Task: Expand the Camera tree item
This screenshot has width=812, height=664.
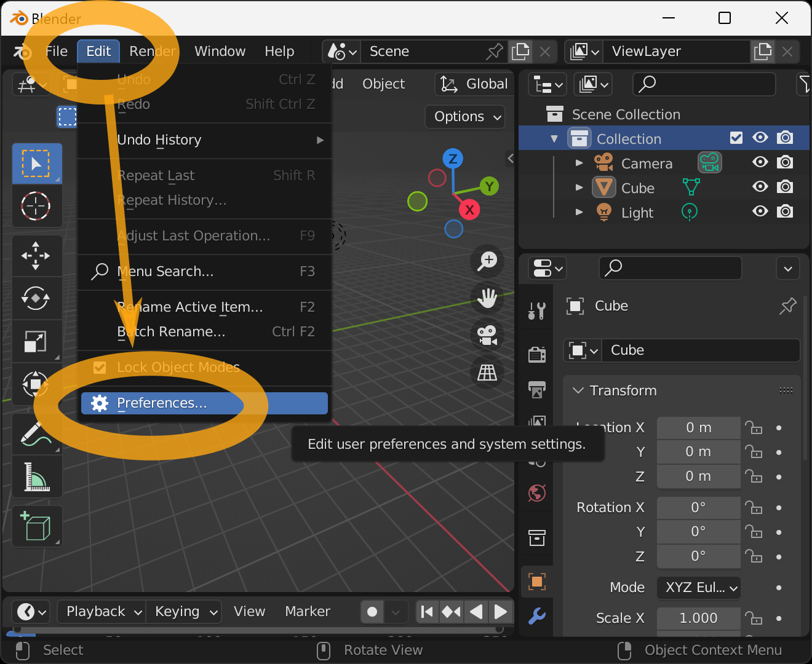Action: pyautogui.click(x=579, y=163)
